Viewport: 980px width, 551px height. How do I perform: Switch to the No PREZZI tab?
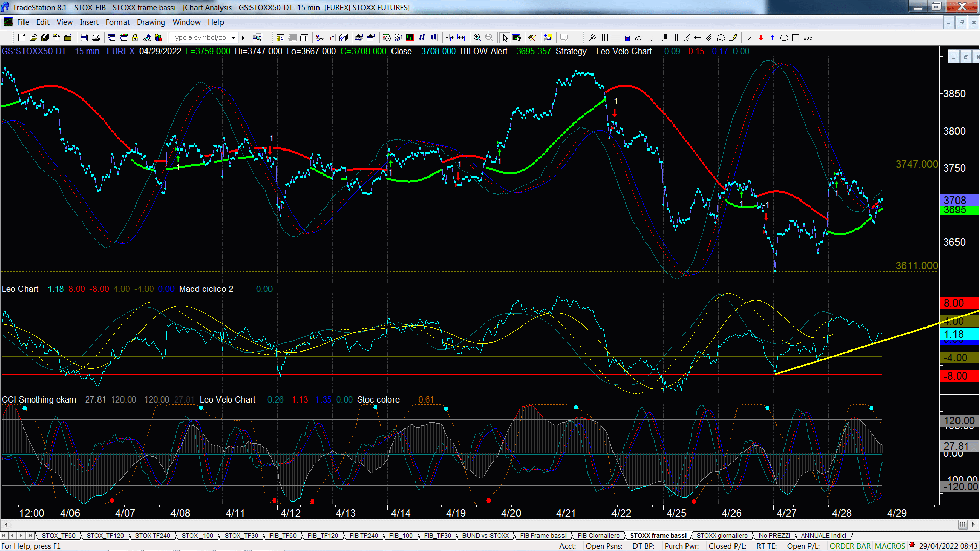[x=774, y=535]
